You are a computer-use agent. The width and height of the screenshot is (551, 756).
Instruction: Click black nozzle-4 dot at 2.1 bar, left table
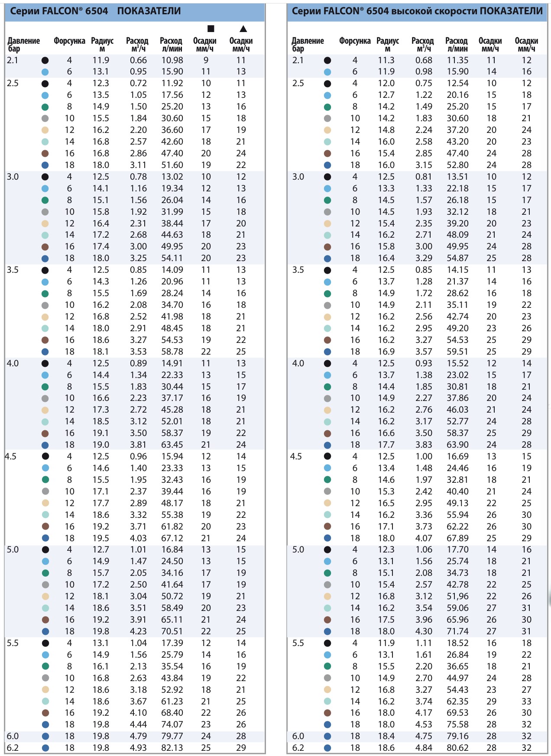tap(45, 61)
